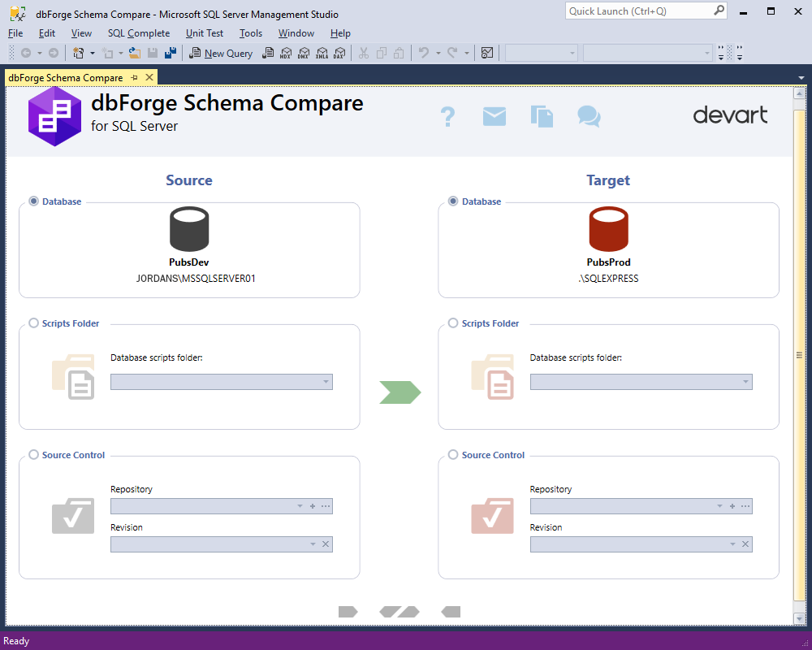Image resolution: width=812 pixels, height=650 pixels.
Task: Click the scrollbar down arrow
Action: tap(799, 618)
